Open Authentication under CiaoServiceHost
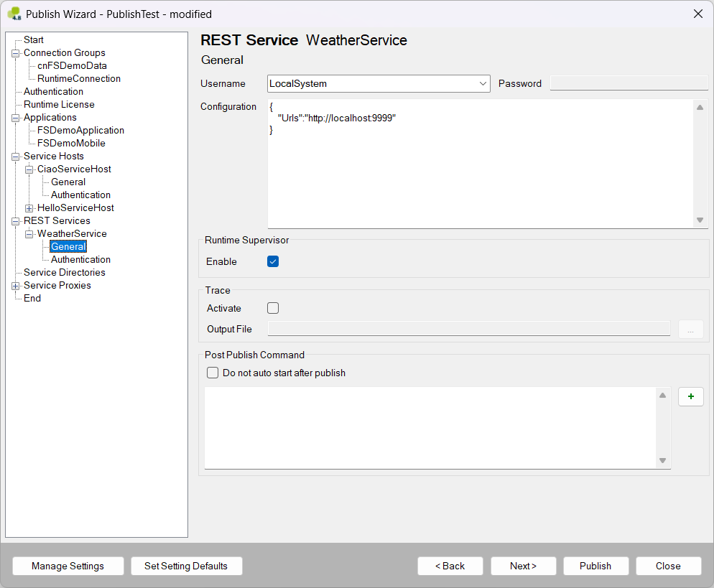The width and height of the screenshot is (714, 588). [80, 195]
